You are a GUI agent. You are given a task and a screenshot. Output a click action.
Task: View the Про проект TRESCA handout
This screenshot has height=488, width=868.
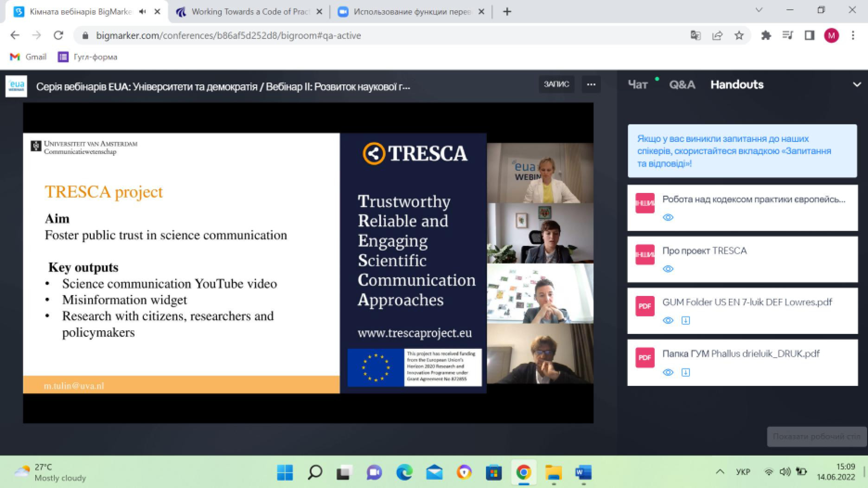(x=668, y=269)
